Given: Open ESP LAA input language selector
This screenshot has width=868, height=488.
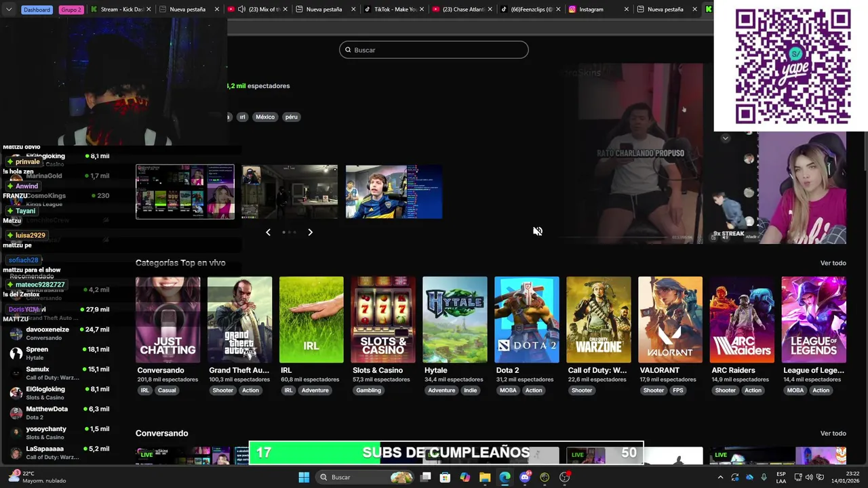Looking at the screenshot, I should pyautogui.click(x=781, y=477).
